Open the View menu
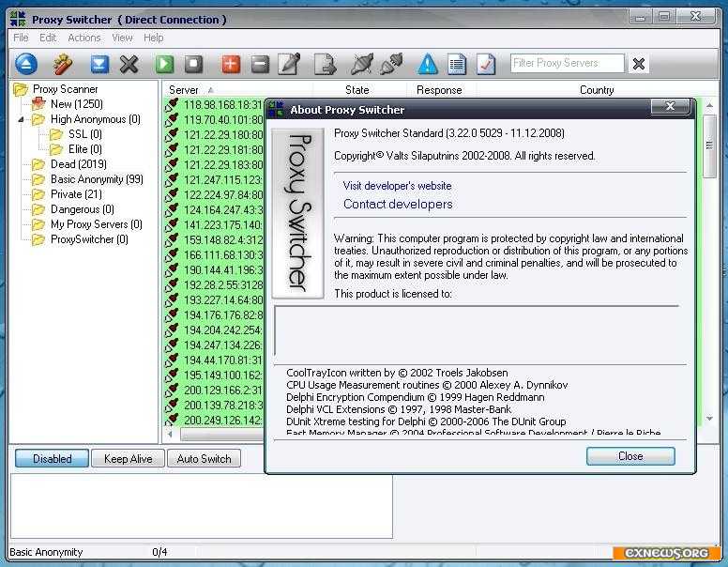 tap(122, 38)
